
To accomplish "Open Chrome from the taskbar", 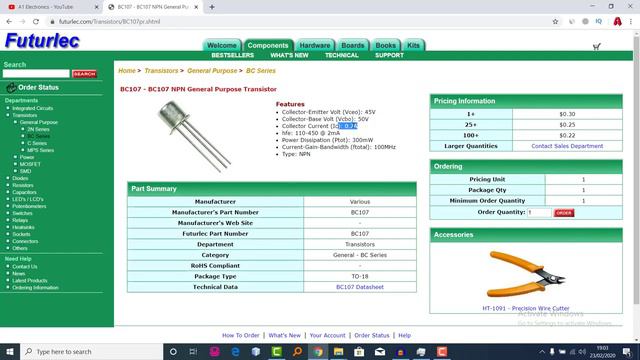I will [318, 351].
